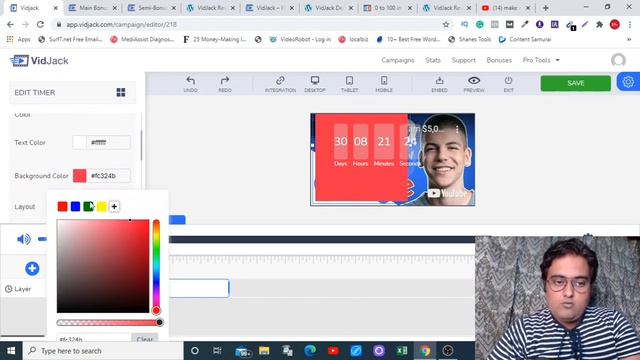The width and height of the screenshot is (640, 360).
Task: Open File Explorer from taskbar
Action: pyautogui.click(x=264, y=351)
